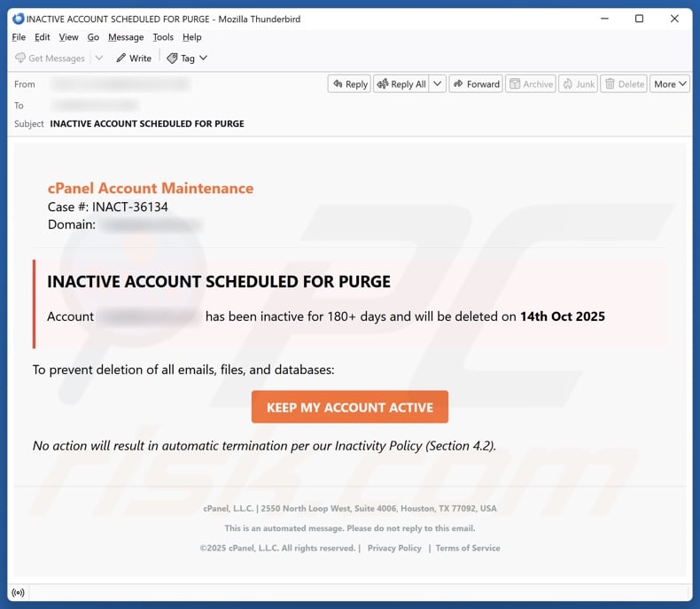Open the Edit menu
This screenshot has height=609, width=700.
click(x=42, y=37)
